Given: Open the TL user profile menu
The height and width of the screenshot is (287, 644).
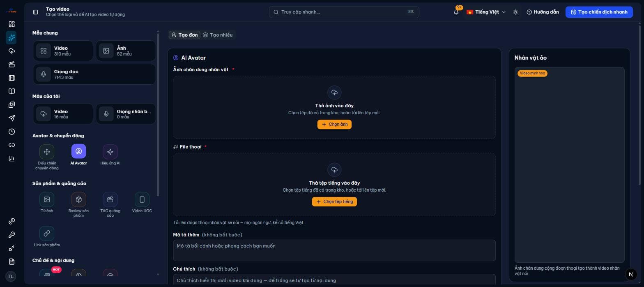Looking at the screenshot, I should click(11, 276).
